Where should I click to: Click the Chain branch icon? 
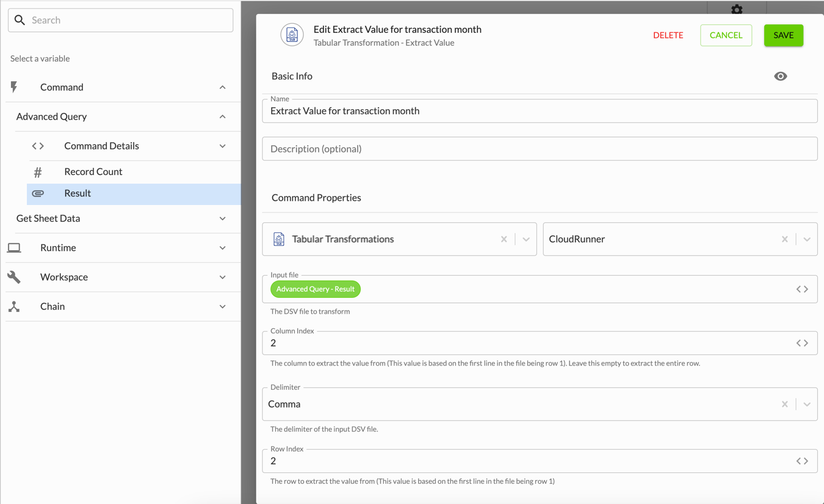(14, 306)
